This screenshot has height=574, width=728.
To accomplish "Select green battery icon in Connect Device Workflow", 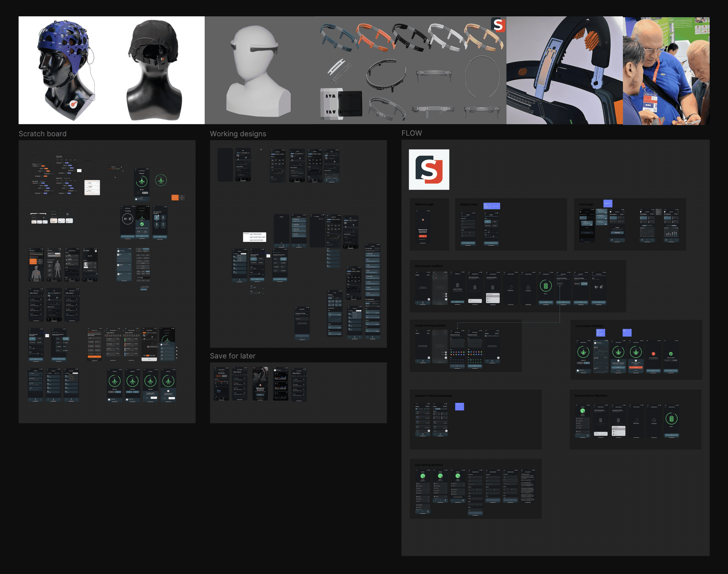I will click(x=671, y=419).
